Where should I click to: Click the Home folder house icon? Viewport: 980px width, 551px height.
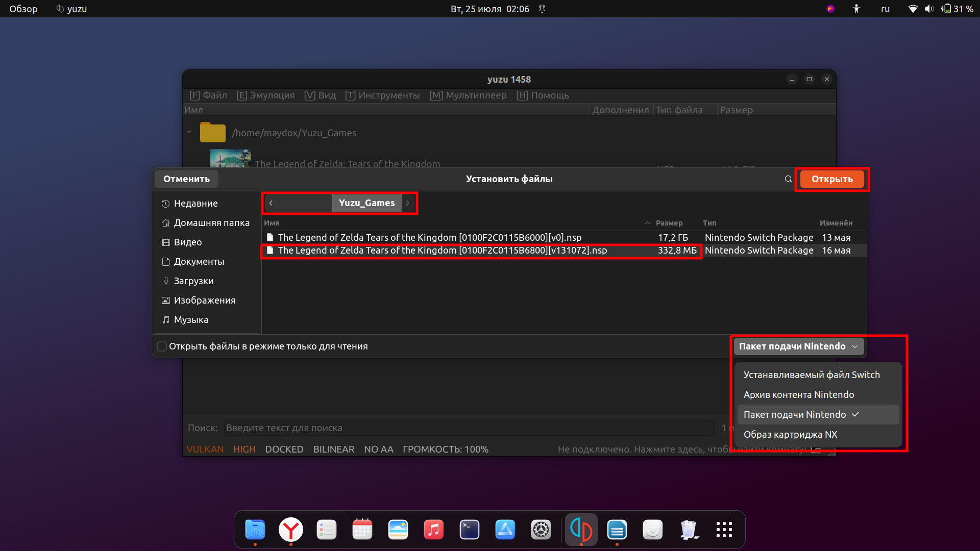click(x=165, y=223)
